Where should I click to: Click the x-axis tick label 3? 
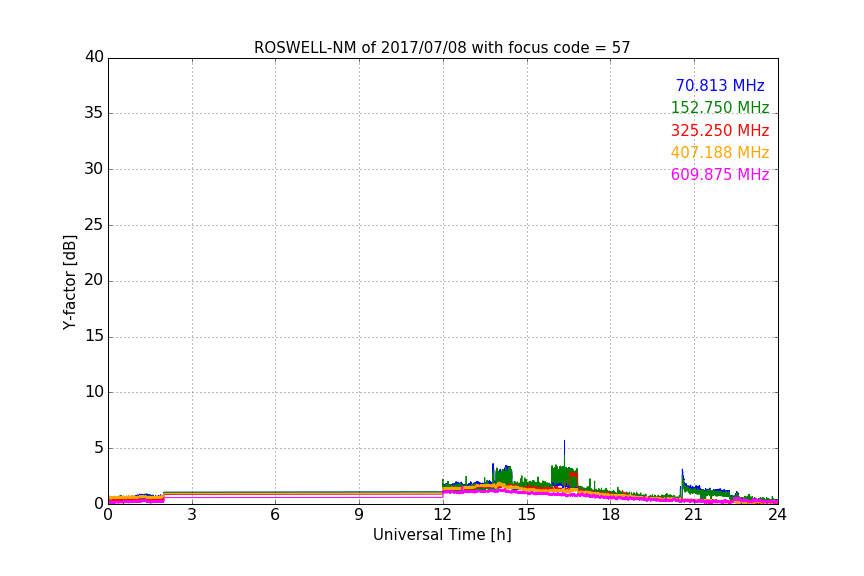tap(192, 515)
